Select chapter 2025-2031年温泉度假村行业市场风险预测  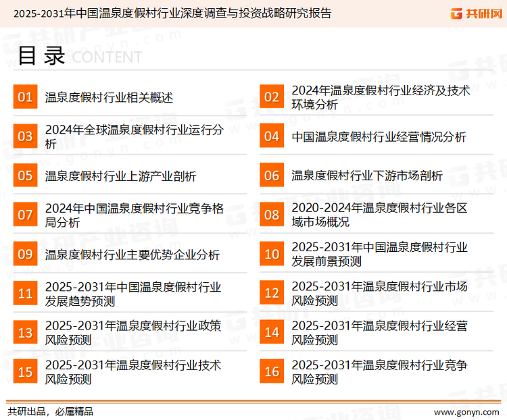(x=379, y=293)
